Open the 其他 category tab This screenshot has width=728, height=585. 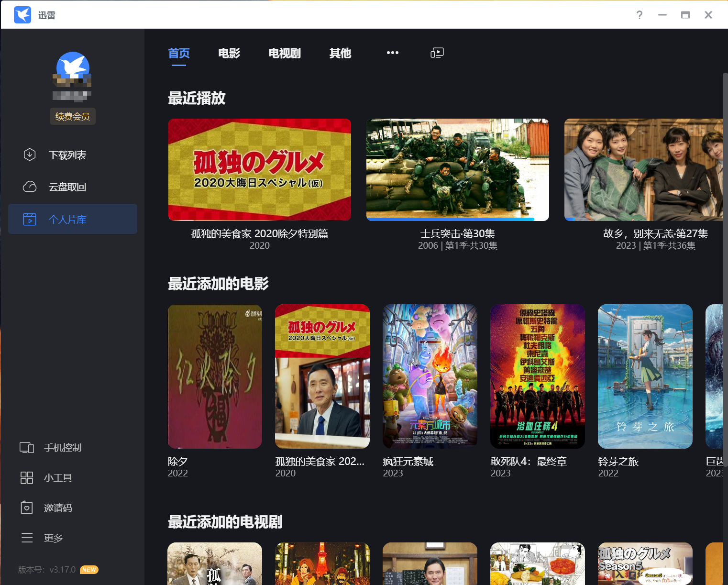click(340, 54)
